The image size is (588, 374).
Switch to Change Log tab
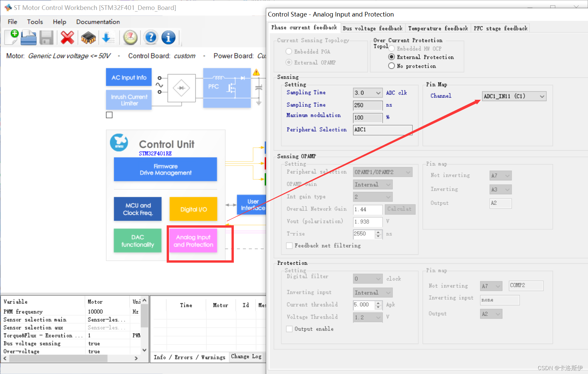tap(246, 356)
